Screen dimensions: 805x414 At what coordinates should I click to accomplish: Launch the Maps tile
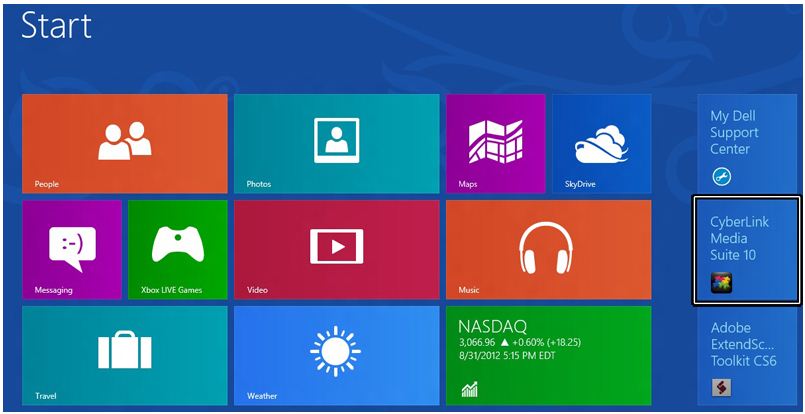tap(495, 143)
